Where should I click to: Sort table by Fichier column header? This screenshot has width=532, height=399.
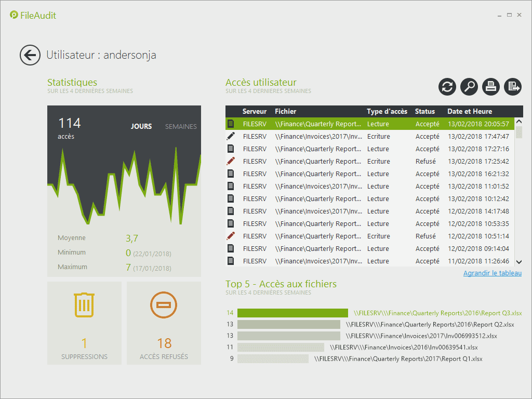(285, 111)
